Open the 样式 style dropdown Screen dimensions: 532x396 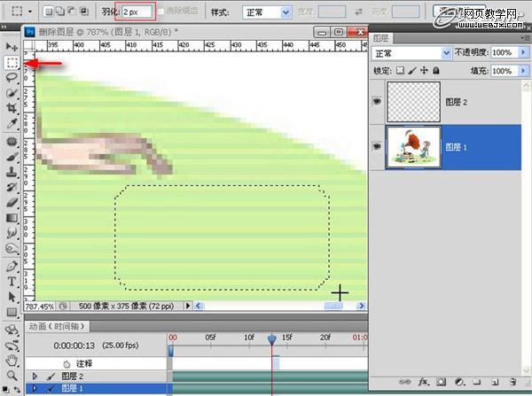pos(268,13)
